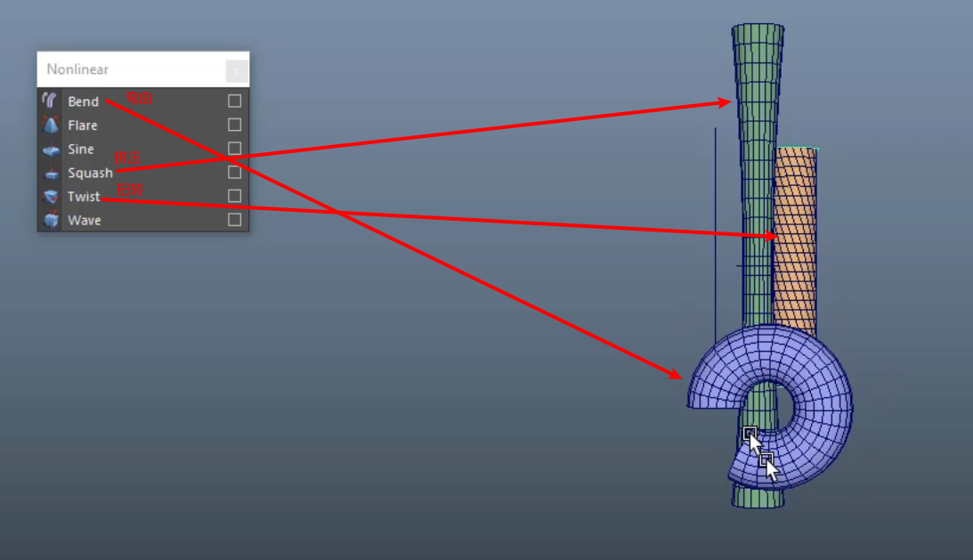This screenshot has width=973, height=560.
Task: Open Twist options box
Action: click(234, 196)
